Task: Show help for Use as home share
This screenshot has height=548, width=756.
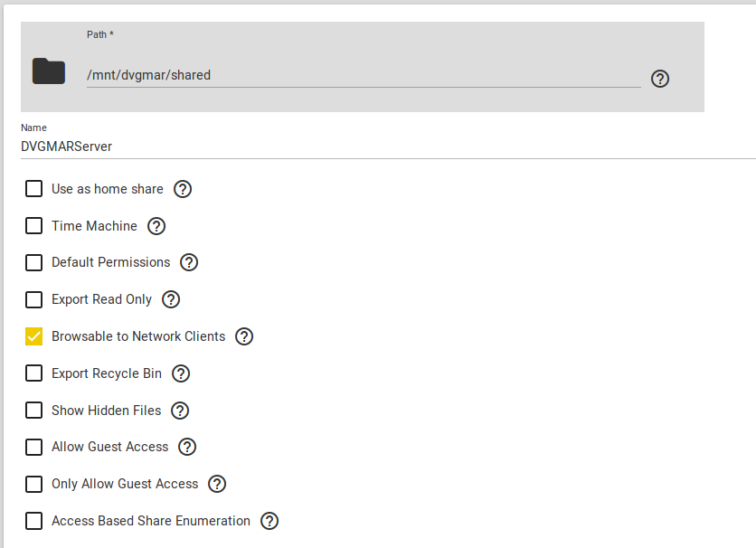Action: pyautogui.click(x=183, y=189)
